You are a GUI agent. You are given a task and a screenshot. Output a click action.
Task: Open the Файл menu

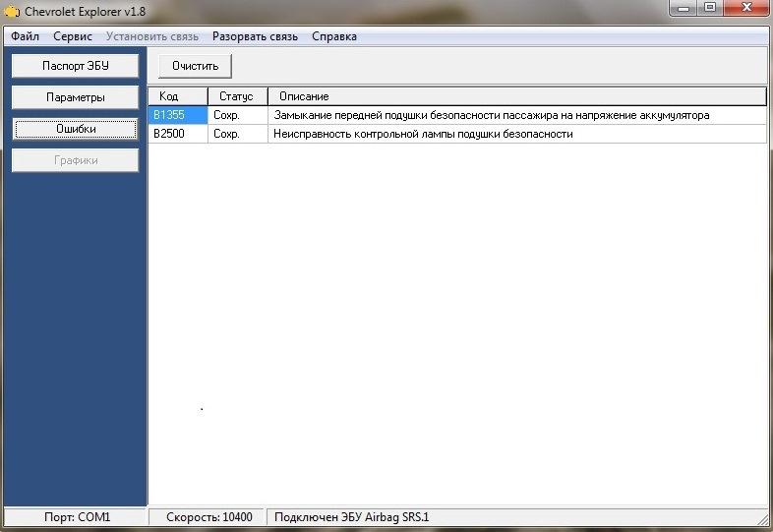[x=25, y=36]
